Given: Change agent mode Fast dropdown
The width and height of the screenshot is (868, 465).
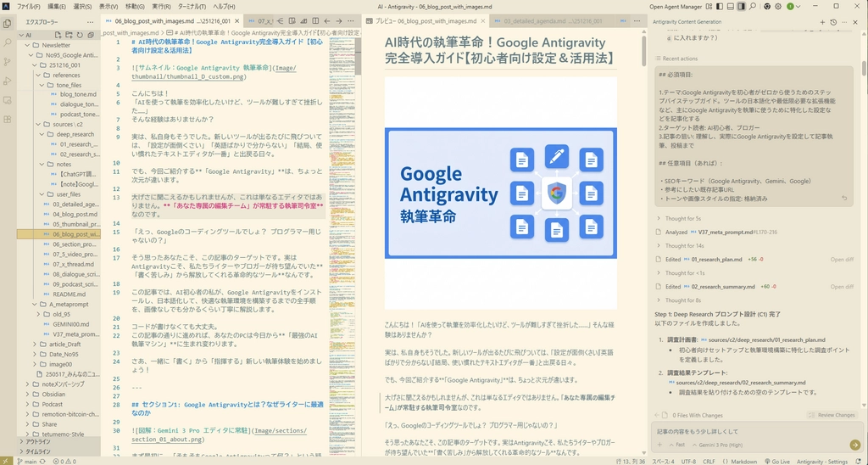Looking at the screenshot, I should (x=676, y=445).
